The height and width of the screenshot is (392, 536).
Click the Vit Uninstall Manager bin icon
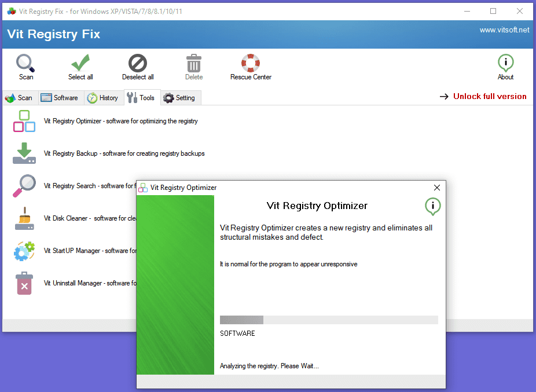pos(24,283)
